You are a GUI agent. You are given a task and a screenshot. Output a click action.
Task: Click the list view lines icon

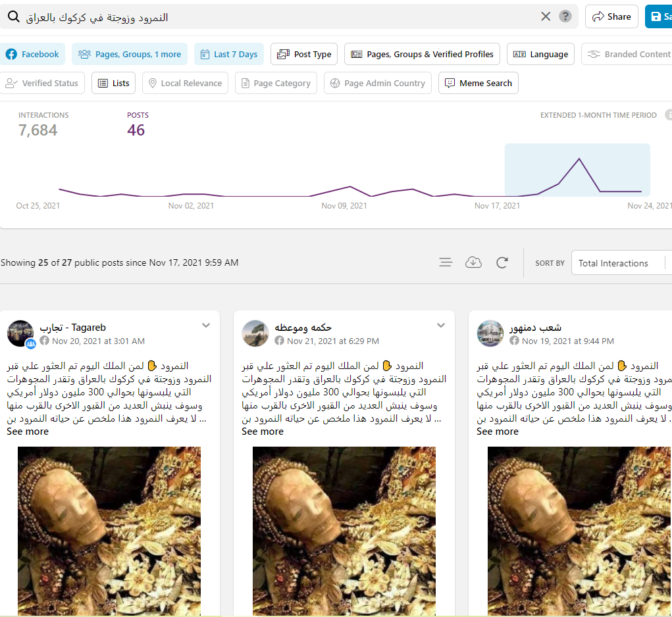click(446, 262)
